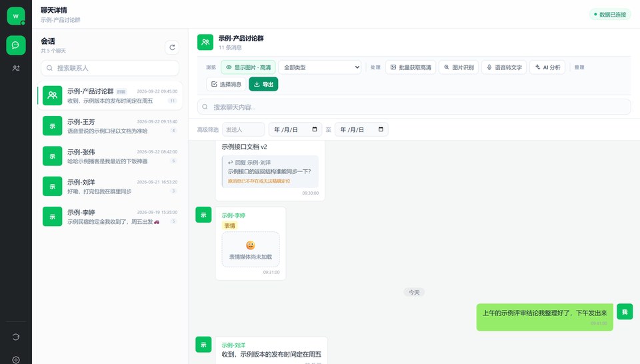Screen dimensions: 640x364
Task: Open the 示例-李婷 conversation in list
Action: [110, 217]
